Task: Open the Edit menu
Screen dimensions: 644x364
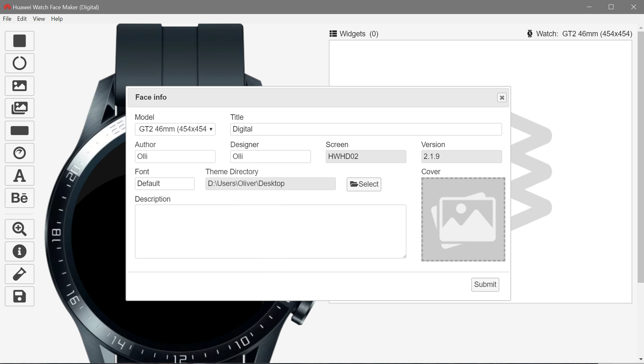Action: pos(22,19)
